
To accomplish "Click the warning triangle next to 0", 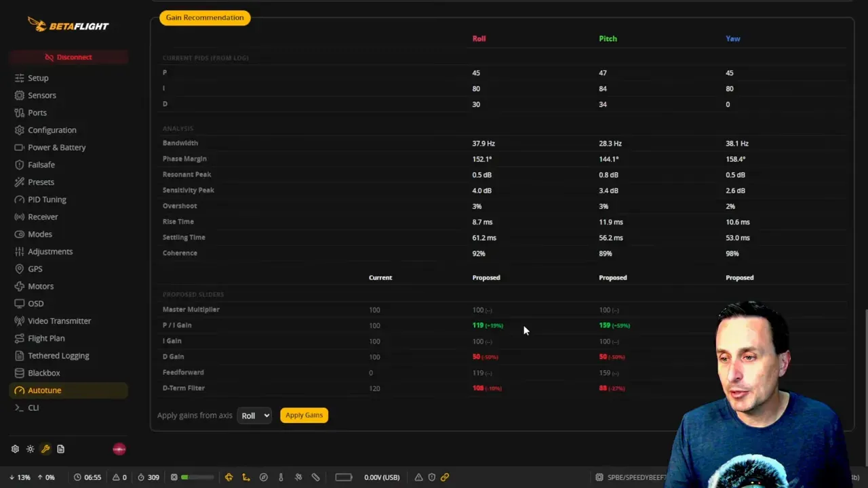I will click(x=115, y=477).
